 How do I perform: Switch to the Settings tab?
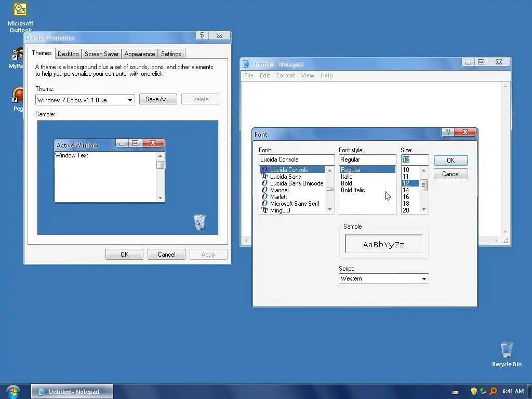(171, 54)
